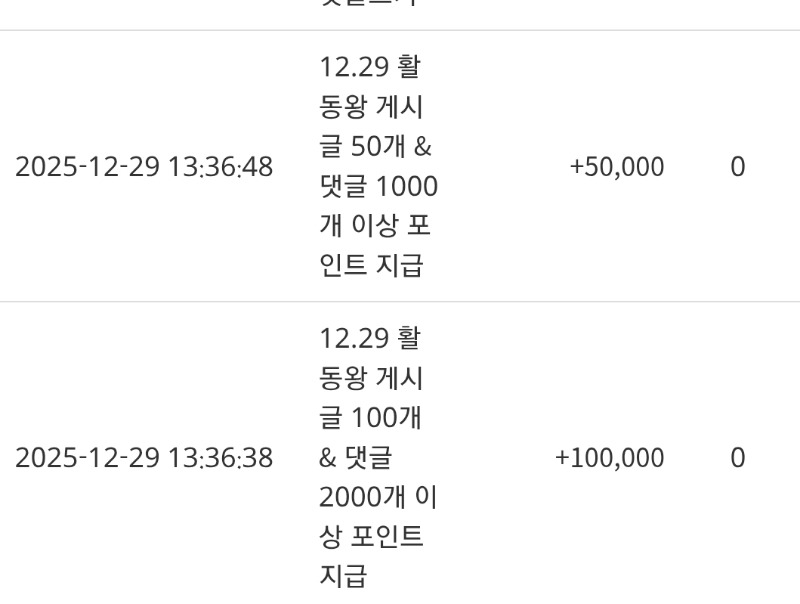Click "12.29 활" in the +100,000 row

[370, 338]
